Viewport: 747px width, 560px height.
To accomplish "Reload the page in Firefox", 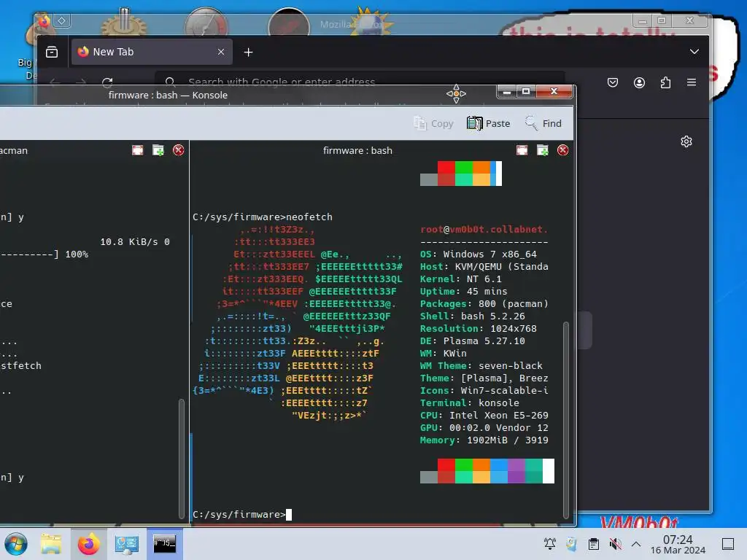I will pos(107,82).
